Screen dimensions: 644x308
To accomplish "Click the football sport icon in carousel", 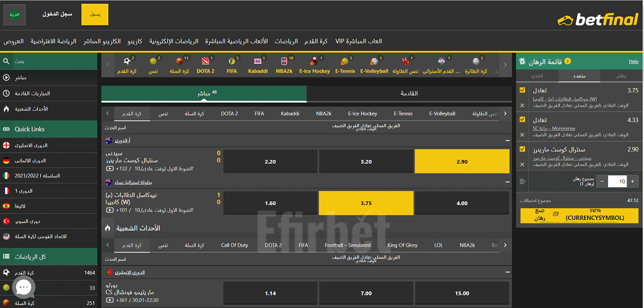I will (126, 61).
